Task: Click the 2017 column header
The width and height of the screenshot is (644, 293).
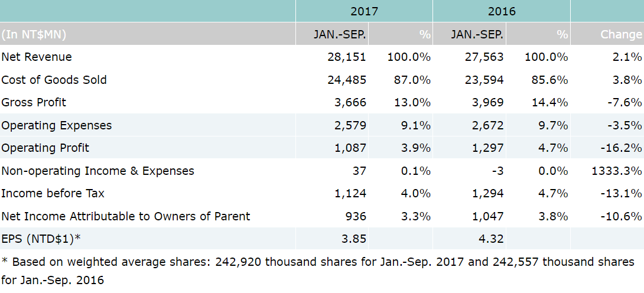Action: pyautogui.click(x=364, y=11)
